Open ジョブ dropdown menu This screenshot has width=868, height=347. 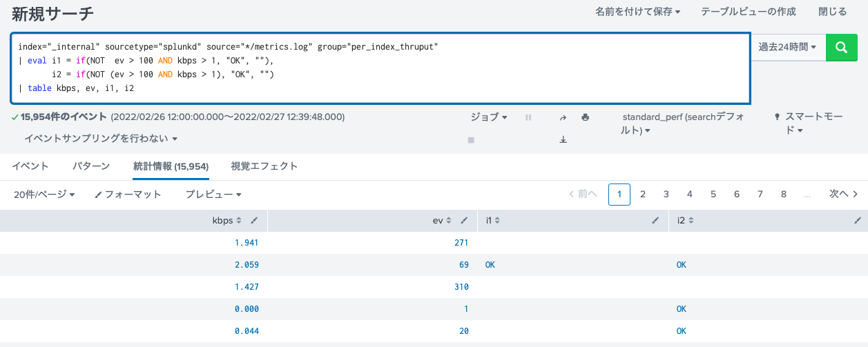pos(489,117)
